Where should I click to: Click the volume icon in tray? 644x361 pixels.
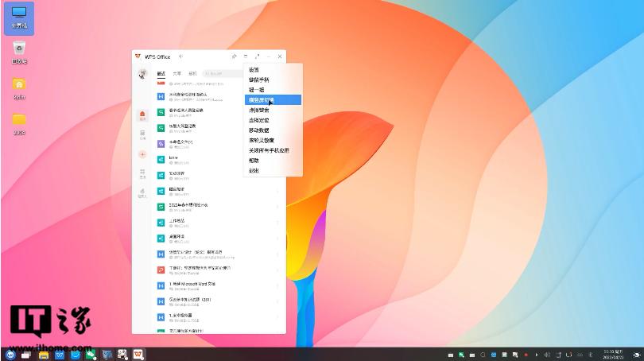point(547,355)
